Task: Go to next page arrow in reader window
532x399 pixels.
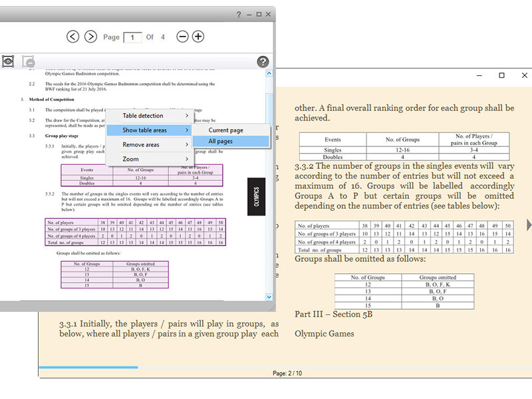Action: (529, 225)
